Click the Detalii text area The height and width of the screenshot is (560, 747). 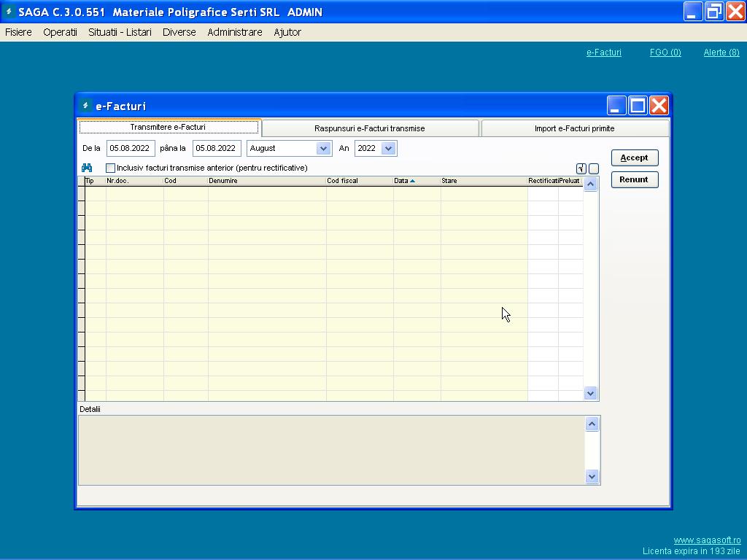click(332, 451)
